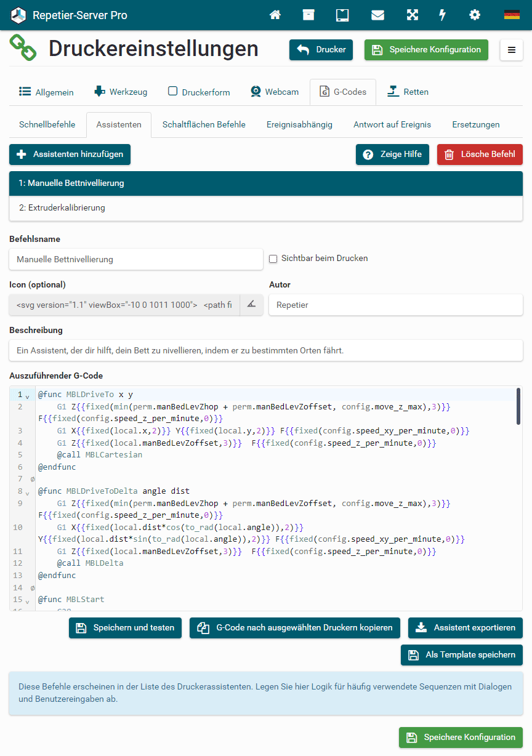Click the G-code editor vertical scrollbar

point(518,406)
